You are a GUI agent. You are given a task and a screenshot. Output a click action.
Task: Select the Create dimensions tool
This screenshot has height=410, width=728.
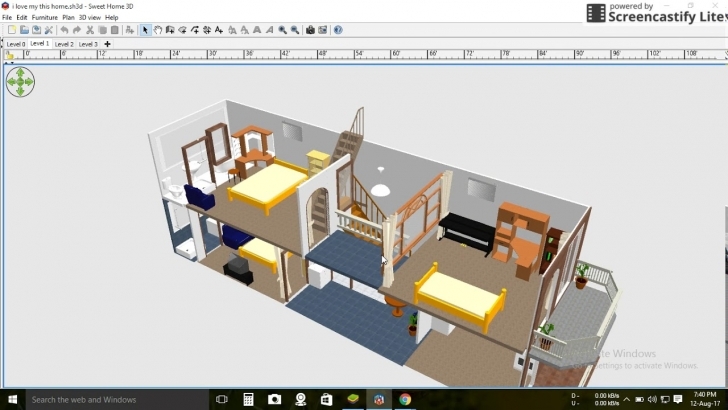[207, 30]
